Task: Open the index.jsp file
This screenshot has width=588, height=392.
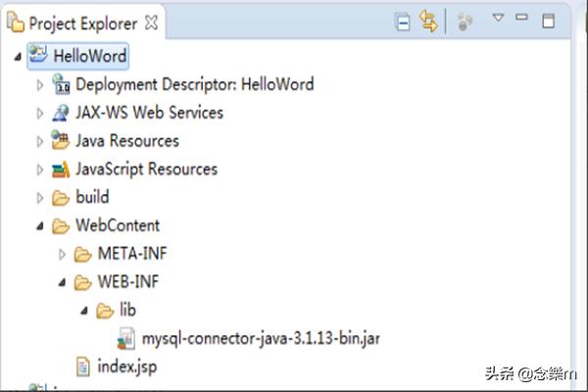Action: click(127, 367)
